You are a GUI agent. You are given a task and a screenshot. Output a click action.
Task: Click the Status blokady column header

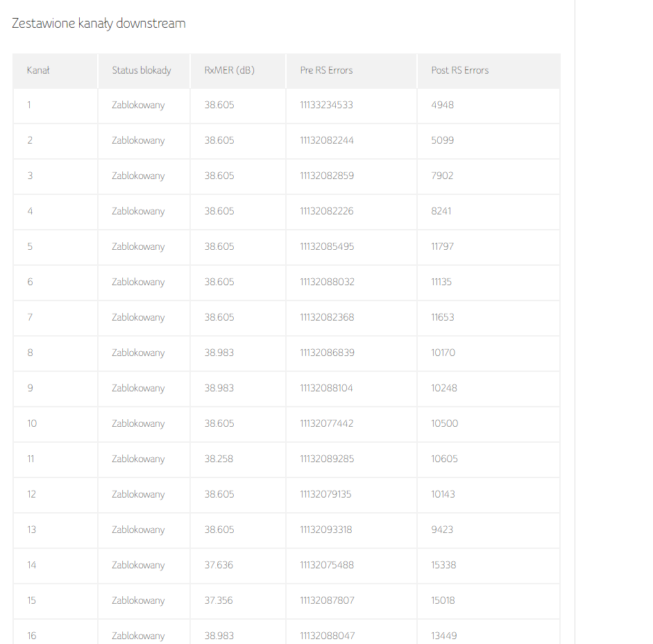tap(142, 70)
